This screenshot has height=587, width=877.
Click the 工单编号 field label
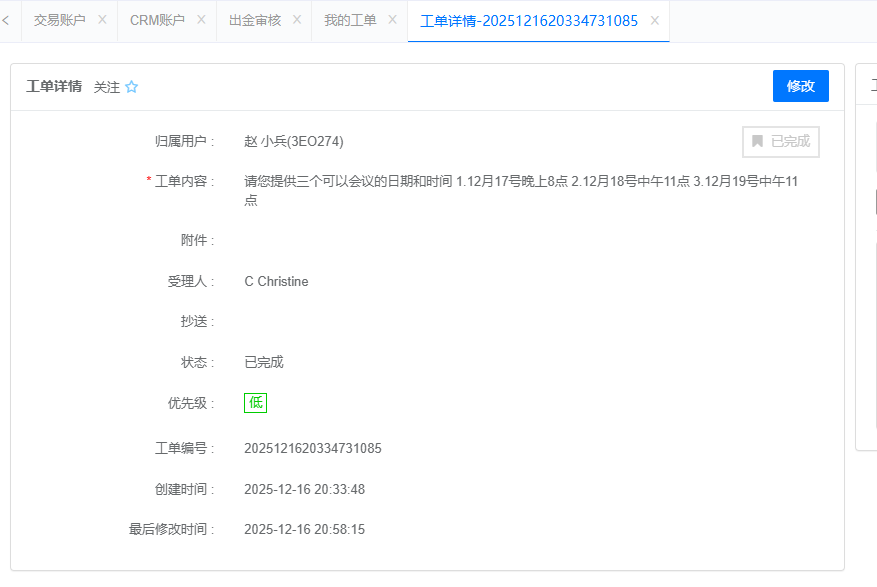click(x=184, y=448)
